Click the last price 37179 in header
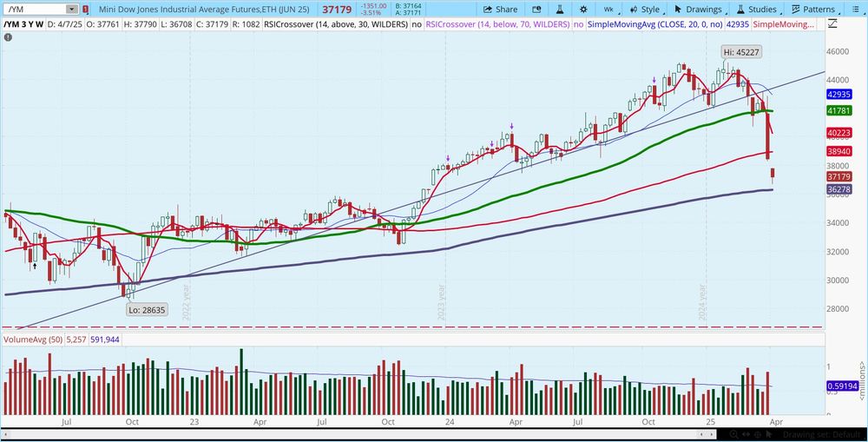 (337, 10)
